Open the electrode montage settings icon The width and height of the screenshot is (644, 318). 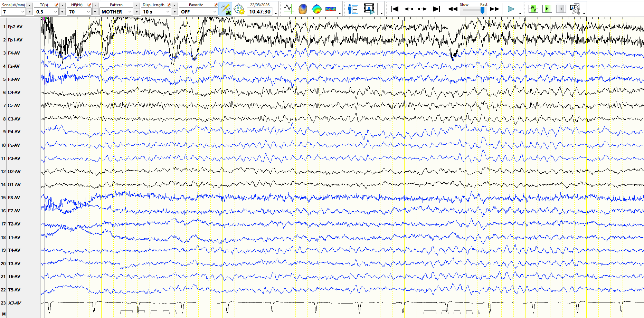pyautogui.click(x=239, y=9)
